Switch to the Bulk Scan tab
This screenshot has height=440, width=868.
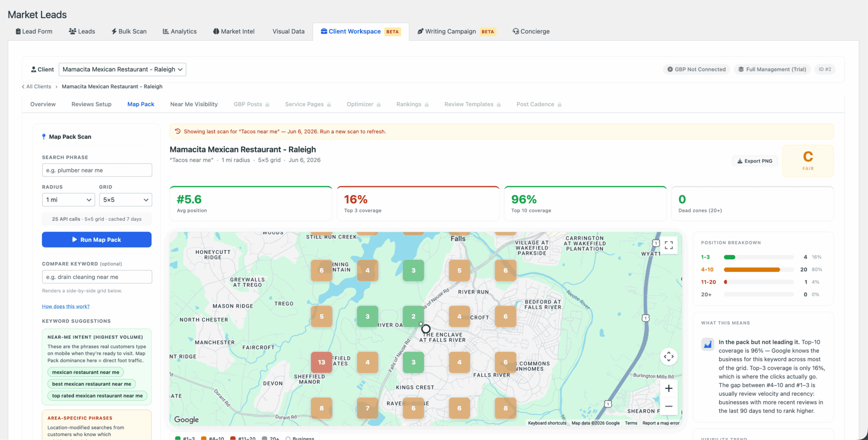pos(129,31)
